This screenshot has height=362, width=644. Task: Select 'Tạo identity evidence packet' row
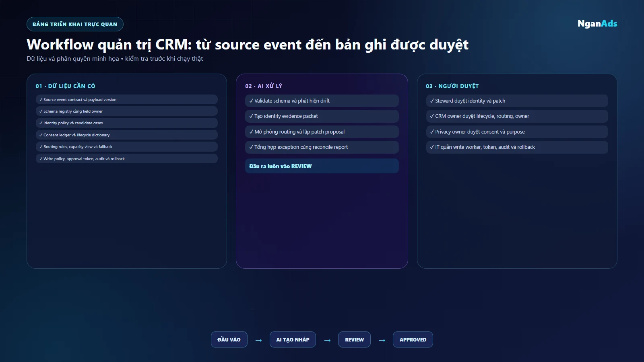coord(322,116)
